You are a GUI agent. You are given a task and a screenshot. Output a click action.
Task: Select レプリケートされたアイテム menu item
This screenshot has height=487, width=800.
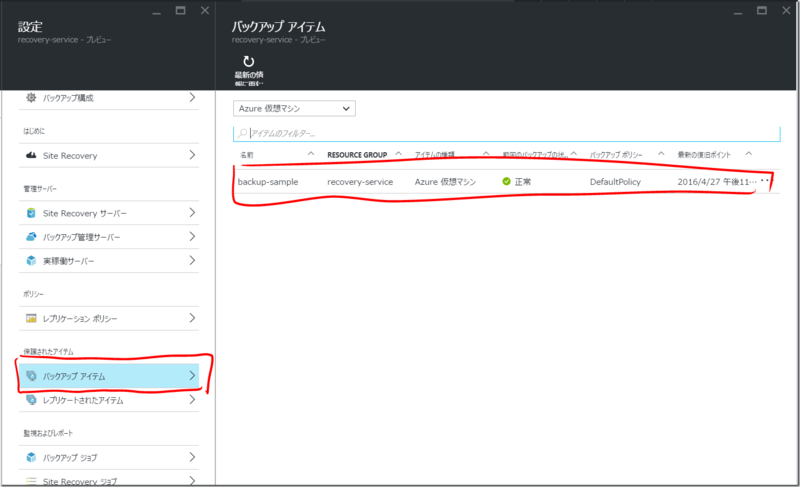(109, 400)
